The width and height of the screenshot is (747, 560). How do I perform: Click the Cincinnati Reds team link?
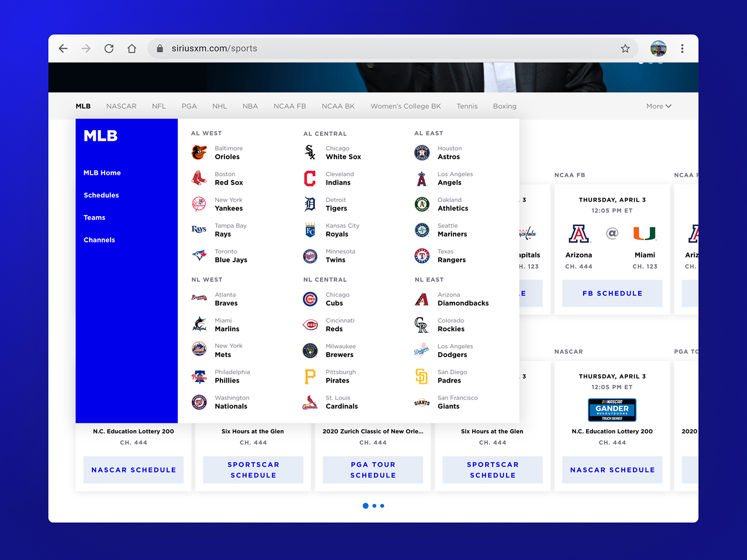[329, 325]
